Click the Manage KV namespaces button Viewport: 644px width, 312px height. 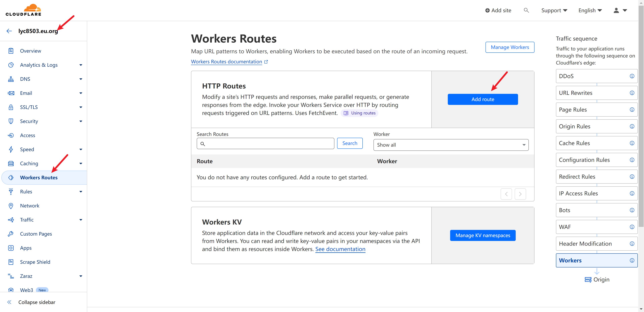click(482, 235)
